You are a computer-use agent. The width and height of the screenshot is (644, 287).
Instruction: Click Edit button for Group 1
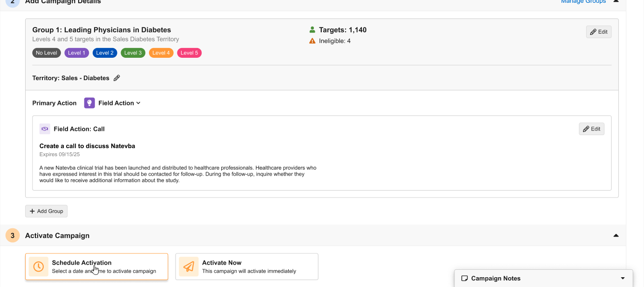coord(598,32)
